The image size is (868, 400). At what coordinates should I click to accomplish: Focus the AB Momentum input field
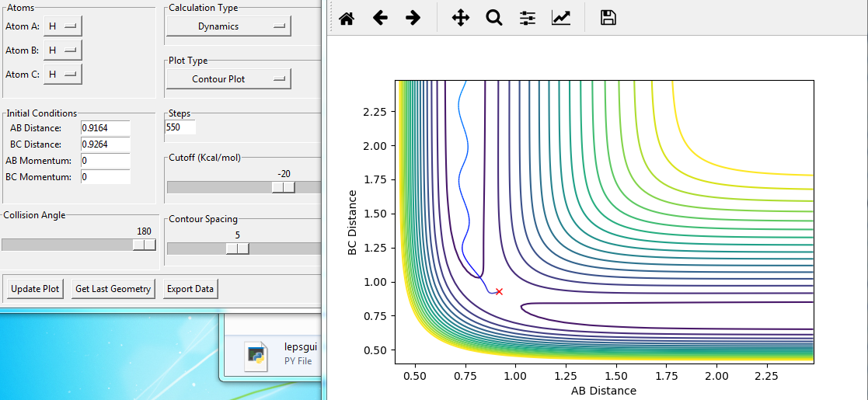pyautogui.click(x=105, y=161)
